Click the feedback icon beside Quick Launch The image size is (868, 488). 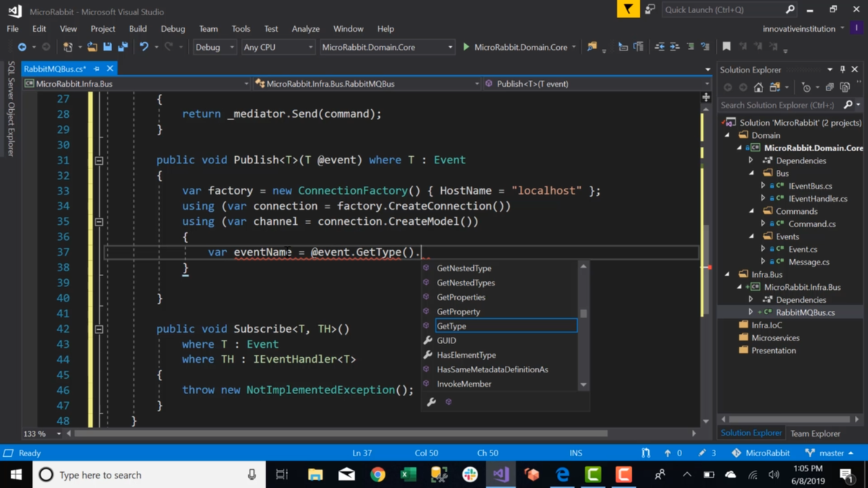(x=650, y=9)
